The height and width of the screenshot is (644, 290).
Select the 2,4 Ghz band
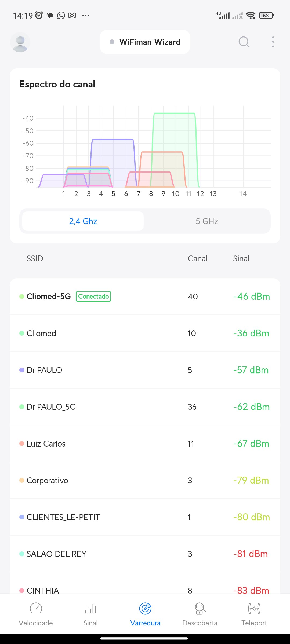(83, 221)
